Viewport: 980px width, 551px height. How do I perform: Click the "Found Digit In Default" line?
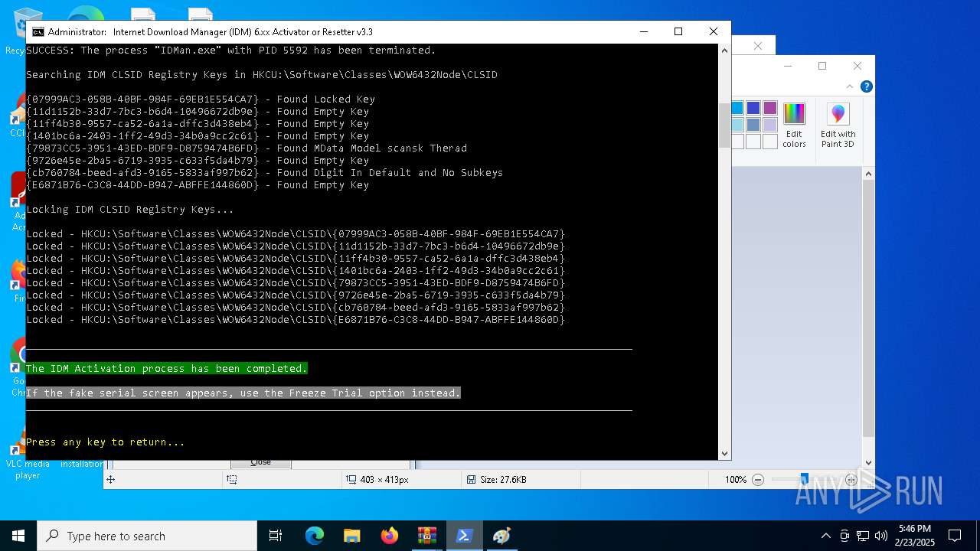click(265, 173)
